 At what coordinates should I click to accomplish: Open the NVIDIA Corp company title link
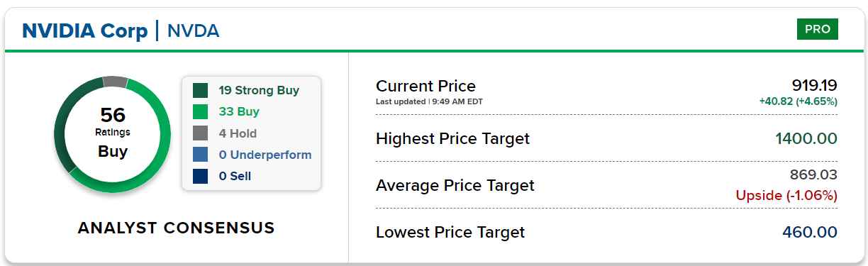pyautogui.click(x=85, y=31)
